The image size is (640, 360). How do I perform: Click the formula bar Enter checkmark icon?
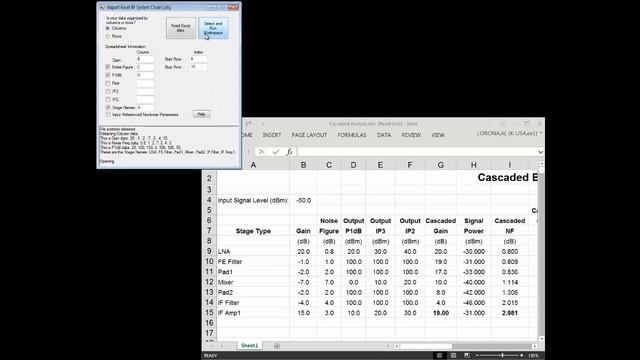coord(276,152)
